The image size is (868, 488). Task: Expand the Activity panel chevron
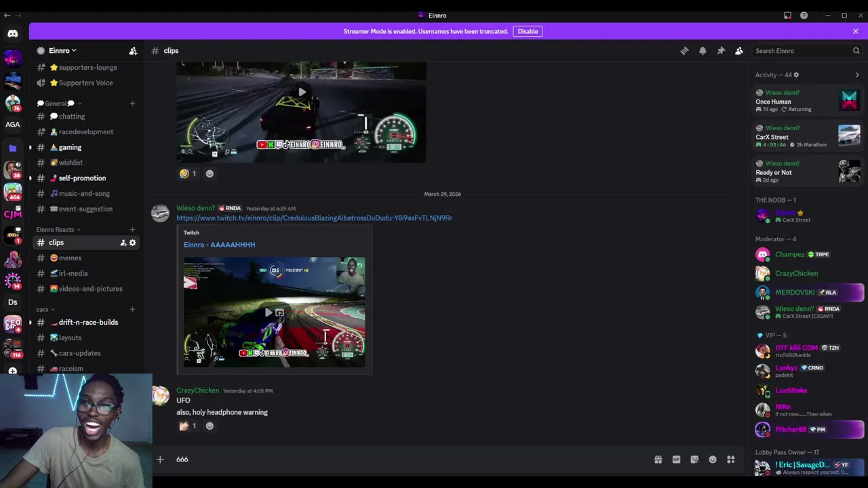click(857, 75)
